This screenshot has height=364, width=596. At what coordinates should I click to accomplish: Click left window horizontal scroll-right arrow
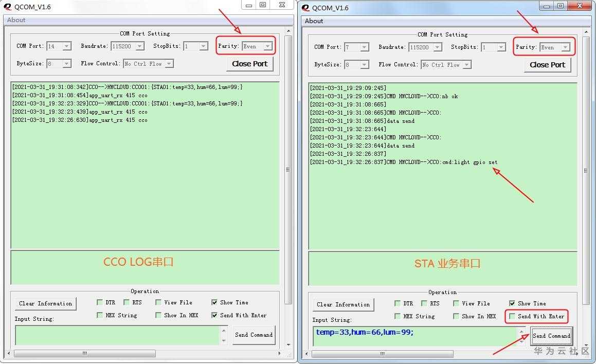[x=280, y=353]
